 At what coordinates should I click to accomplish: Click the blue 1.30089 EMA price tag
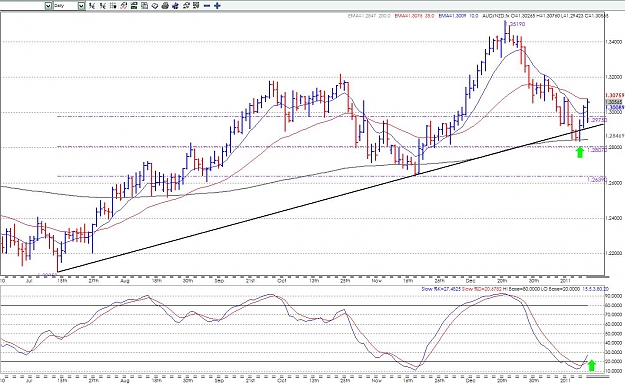[x=614, y=107]
